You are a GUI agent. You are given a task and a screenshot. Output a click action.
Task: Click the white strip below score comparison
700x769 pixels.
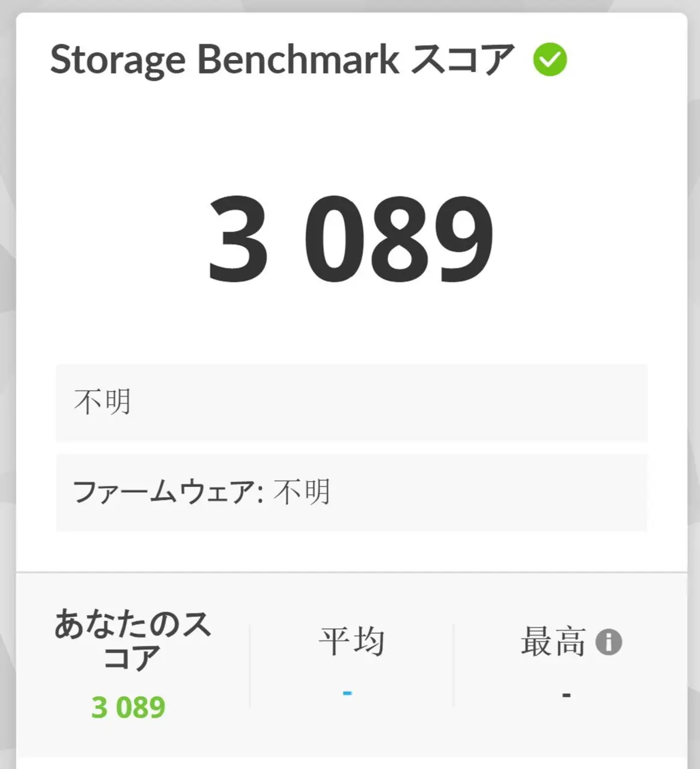pyautogui.click(x=352, y=762)
